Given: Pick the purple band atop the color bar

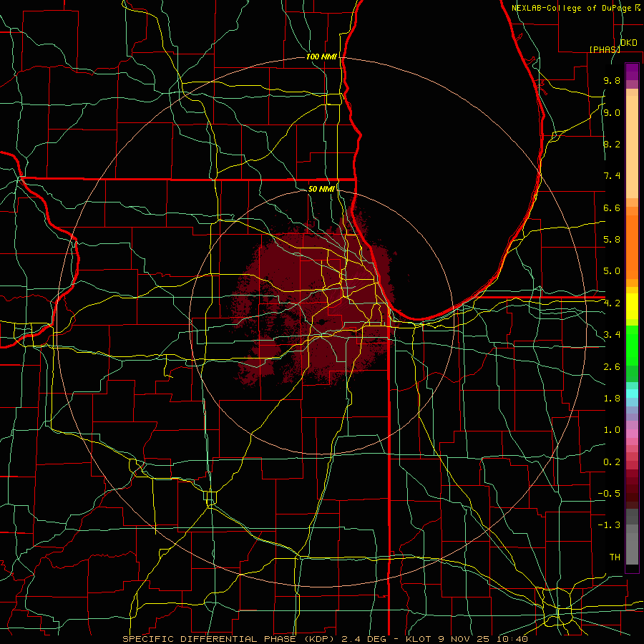Looking at the screenshot, I should pos(632,72).
